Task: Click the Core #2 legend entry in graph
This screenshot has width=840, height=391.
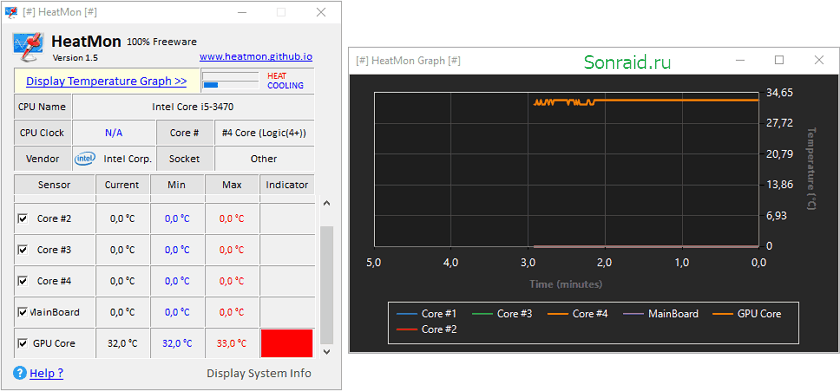Action: click(426, 329)
